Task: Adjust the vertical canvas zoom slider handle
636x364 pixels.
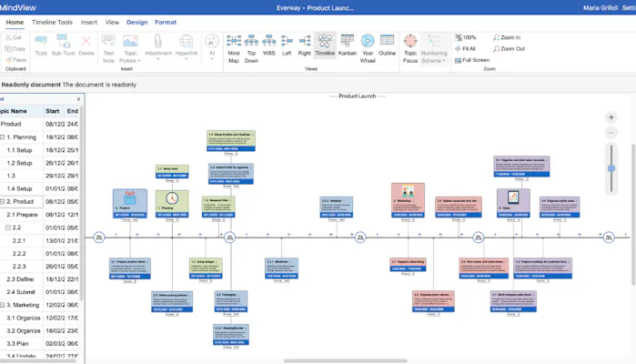Action: 611,168
